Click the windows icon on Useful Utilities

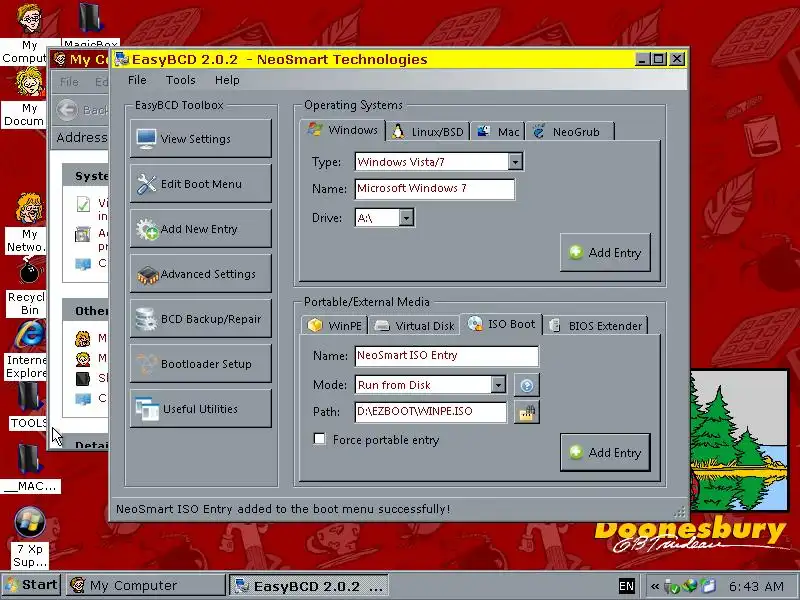point(147,409)
